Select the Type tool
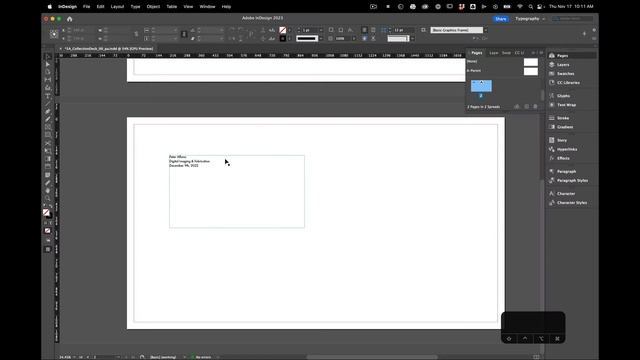Screen dimensions: 640x360 [48, 96]
